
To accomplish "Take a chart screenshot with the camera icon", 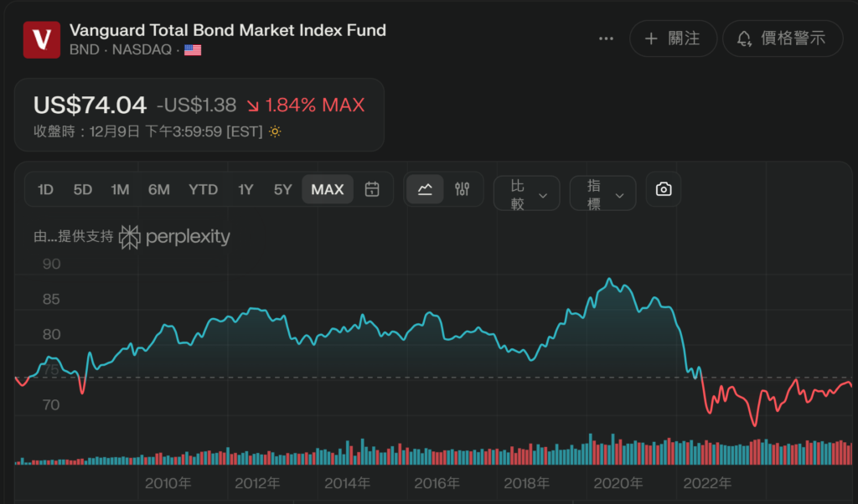I will pyautogui.click(x=664, y=189).
